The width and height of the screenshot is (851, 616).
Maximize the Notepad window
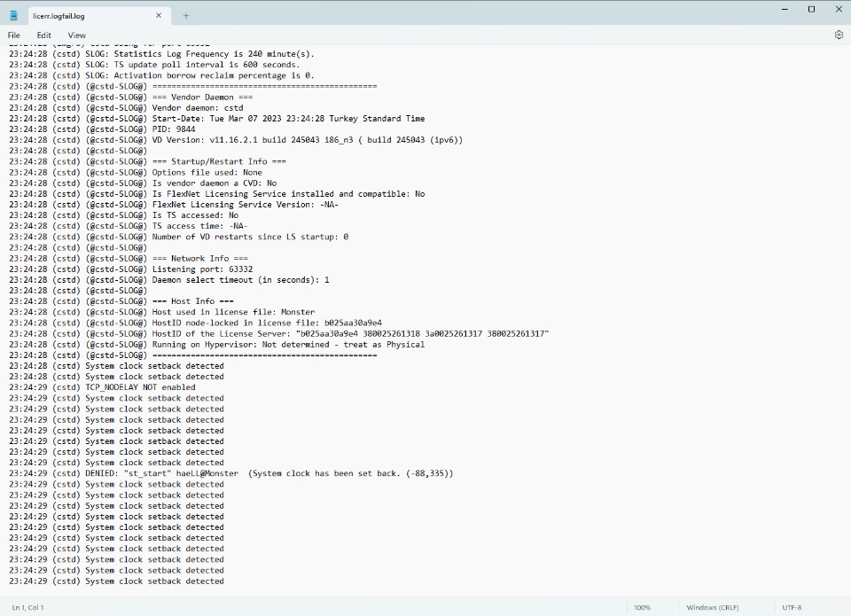[x=811, y=9]
